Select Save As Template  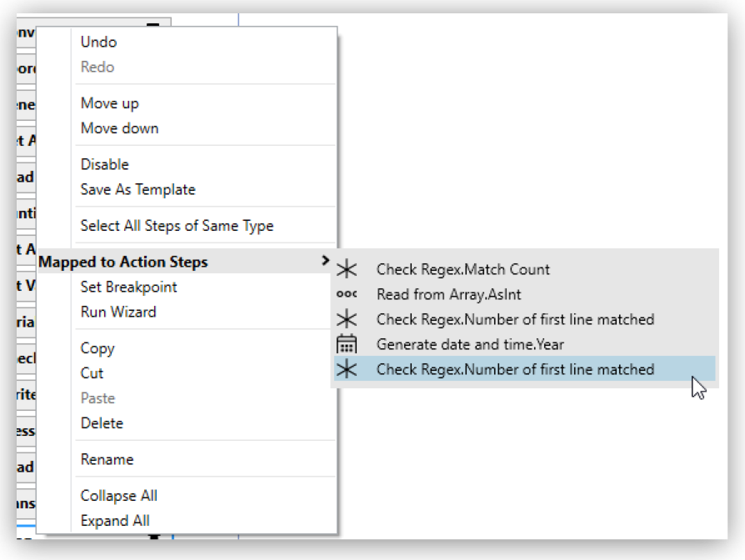tap(137, 189)
